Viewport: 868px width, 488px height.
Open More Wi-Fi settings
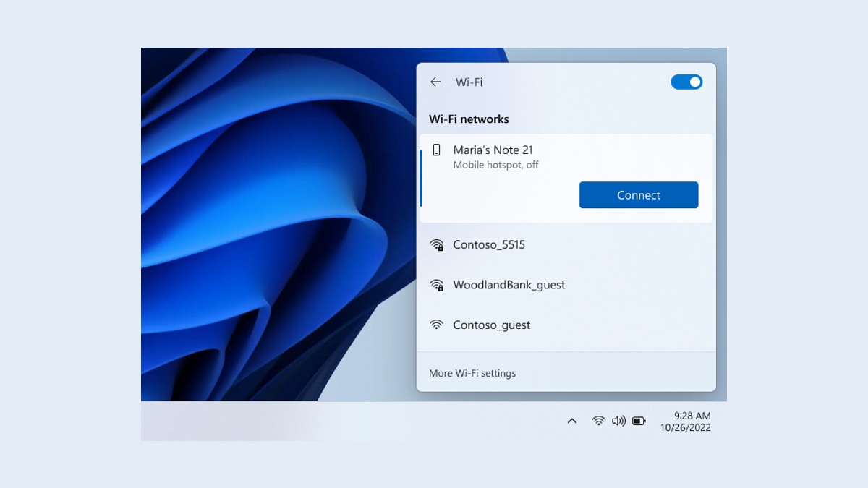(x=472, y=373)
